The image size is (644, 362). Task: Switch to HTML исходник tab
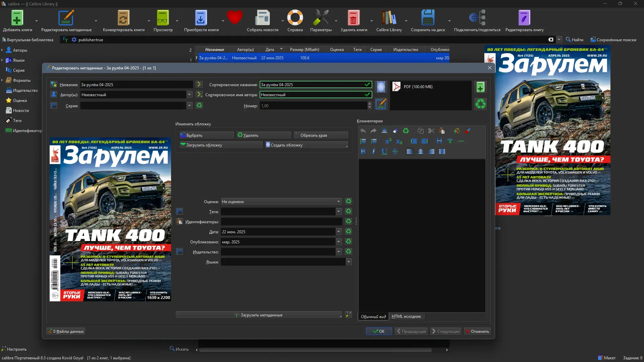(x=406, y=316)
